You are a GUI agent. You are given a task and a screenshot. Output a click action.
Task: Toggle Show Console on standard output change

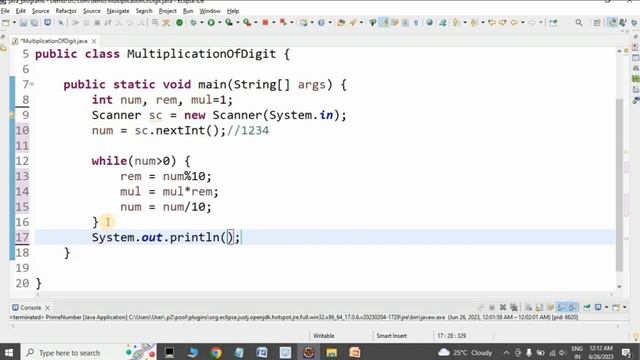coord(562,307)
